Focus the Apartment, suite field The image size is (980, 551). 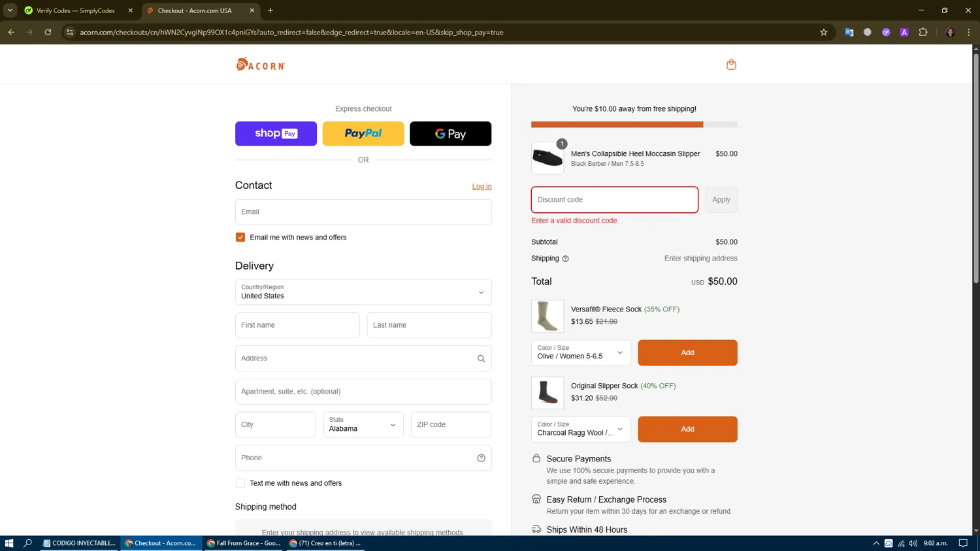click(363, 392)
